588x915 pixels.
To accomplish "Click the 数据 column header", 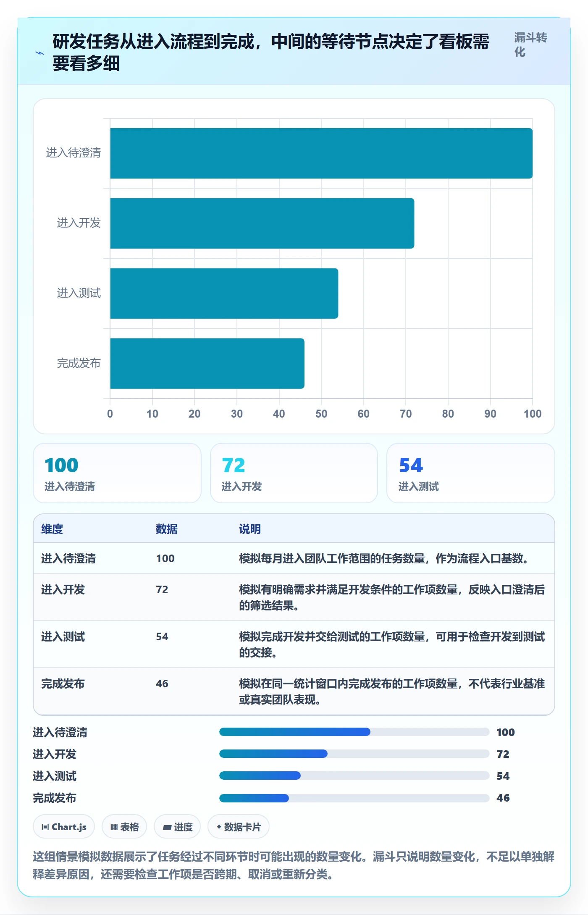I will pos(166,529).
